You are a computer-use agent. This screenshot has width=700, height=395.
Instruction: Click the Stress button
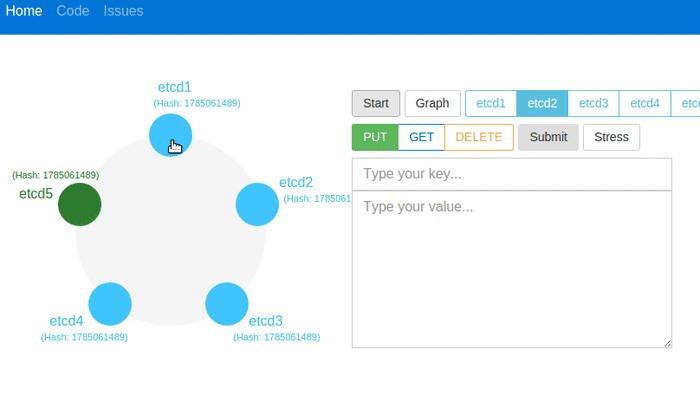coord(611,137)
